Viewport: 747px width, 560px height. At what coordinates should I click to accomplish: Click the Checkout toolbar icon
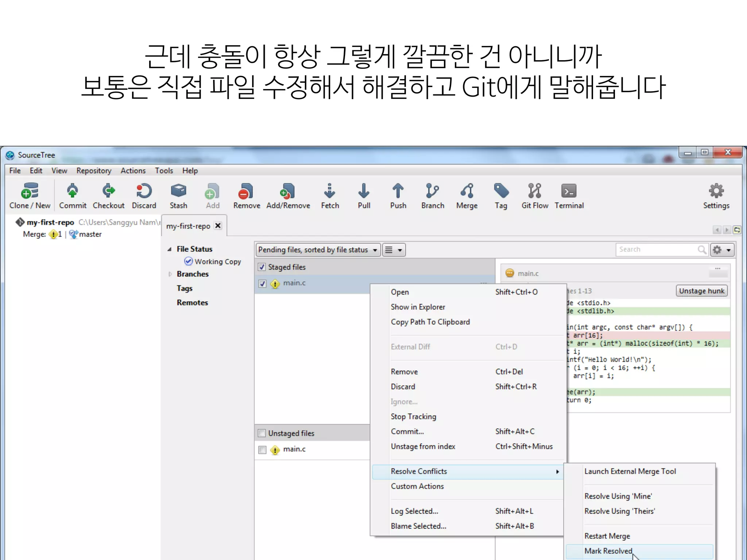(x=108, y=191)
